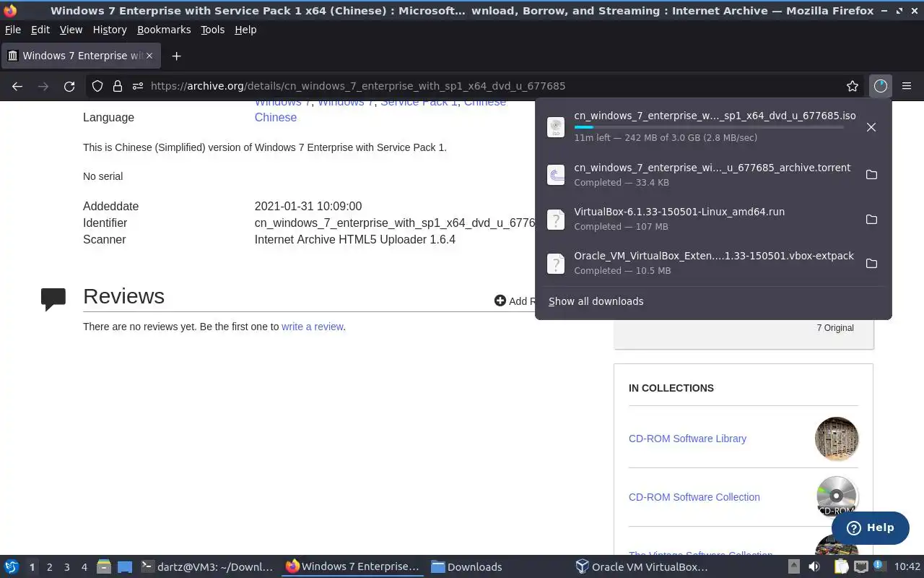Open site permissions icon in address bar
Screen dimensions: 924x578
(x=137, y=86)
